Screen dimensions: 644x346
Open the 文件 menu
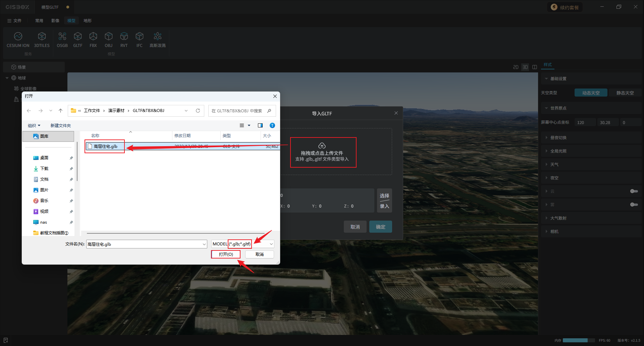coord(14,20)
